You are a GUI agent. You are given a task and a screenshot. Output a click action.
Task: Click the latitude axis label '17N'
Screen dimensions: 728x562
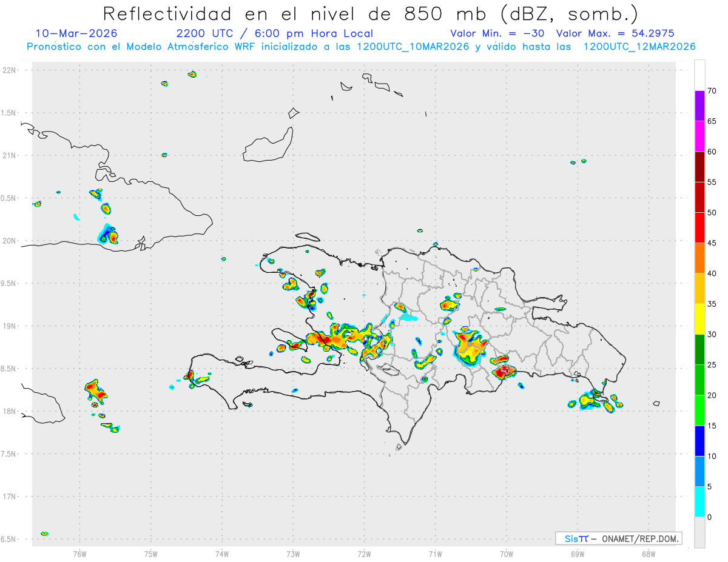[x=9, y=497]
